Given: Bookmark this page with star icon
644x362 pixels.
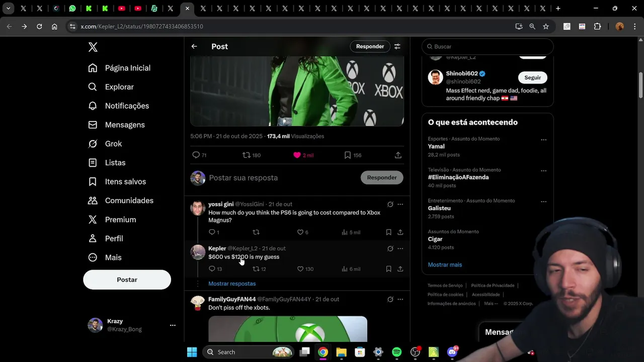Looking at the screenshot, I should (x=546, y=26).
